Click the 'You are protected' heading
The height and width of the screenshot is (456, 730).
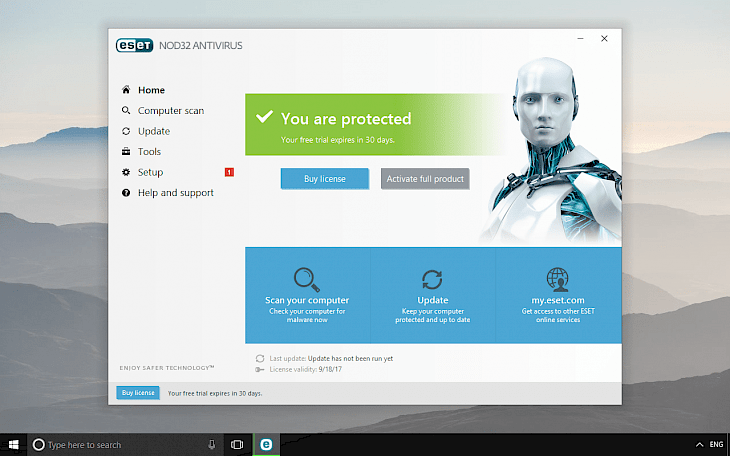coord(346,119)
